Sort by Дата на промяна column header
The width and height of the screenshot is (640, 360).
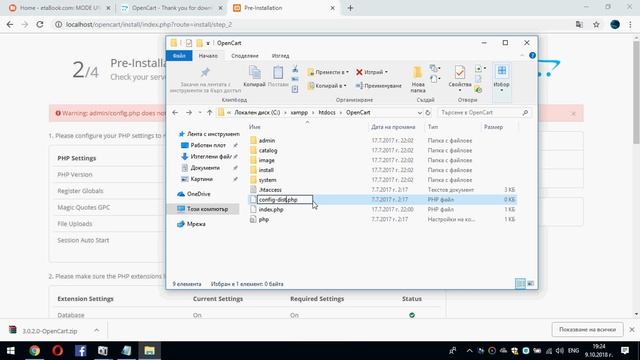pyautogui.click(x=393, y=127)
